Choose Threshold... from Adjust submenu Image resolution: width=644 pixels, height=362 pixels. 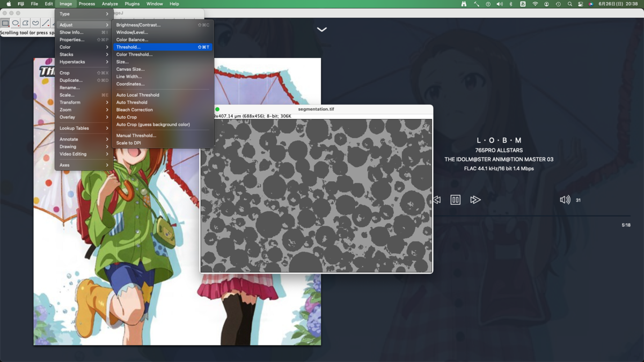pyautogui.click(x=163, y=47)
